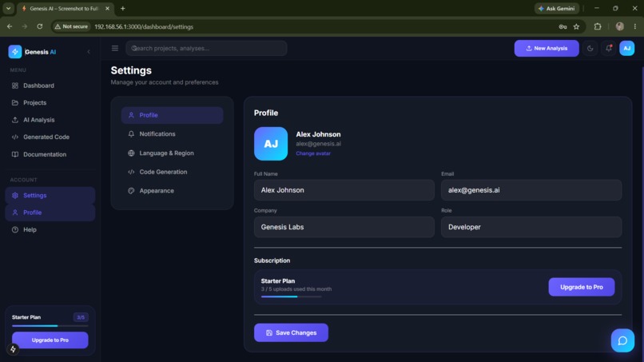This screenshot has width=644, height=362.
Task: Click the AI Analysis upload icon
Action: click(x=15, y=120)
